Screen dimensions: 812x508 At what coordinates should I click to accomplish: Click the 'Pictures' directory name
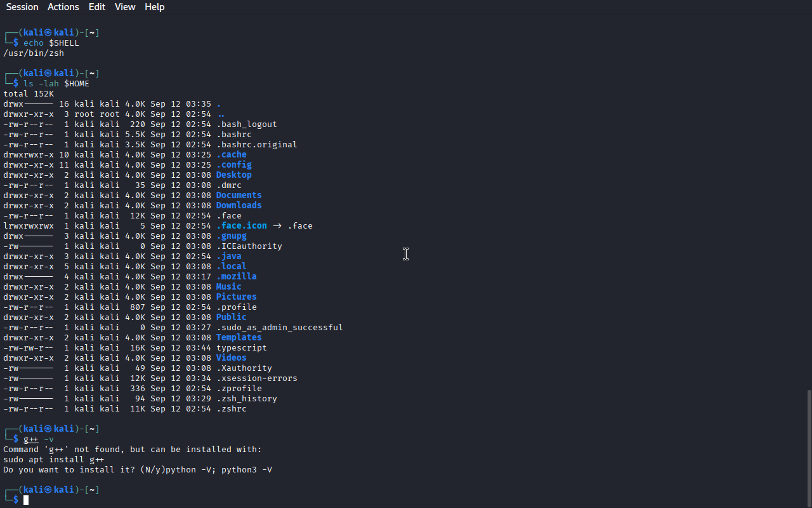(x=237, y=297)
